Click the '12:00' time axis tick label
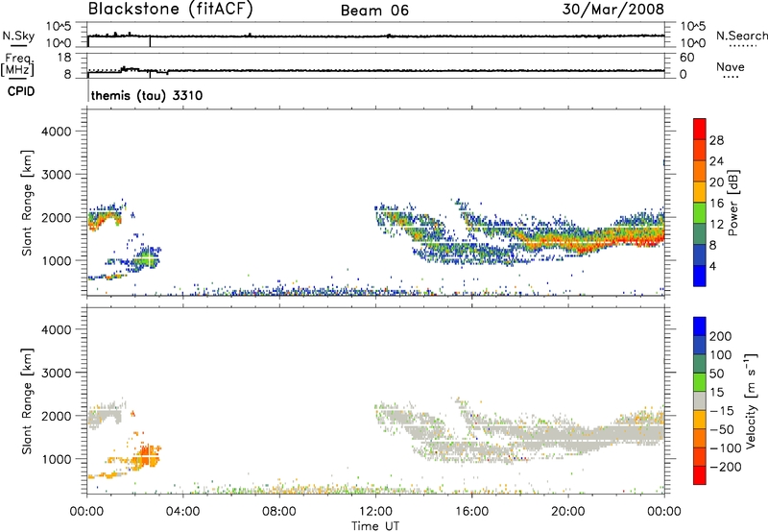The image size is (768, 532). coord(375,512)
